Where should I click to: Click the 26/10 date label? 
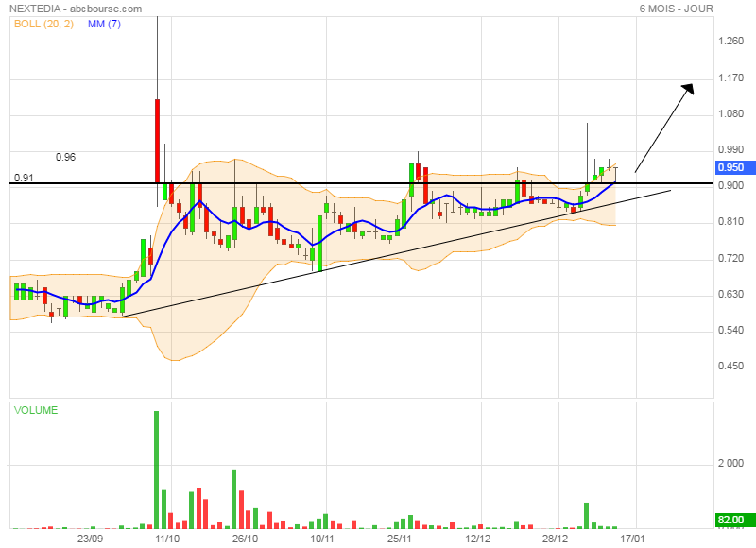(x=245, y=539)
